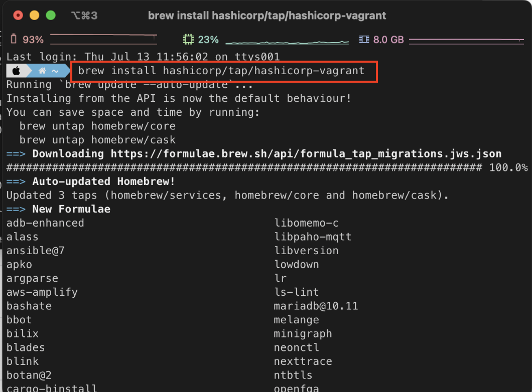Click 'Installing from the API' line
The image size is (532, 392).
[179, 98]
